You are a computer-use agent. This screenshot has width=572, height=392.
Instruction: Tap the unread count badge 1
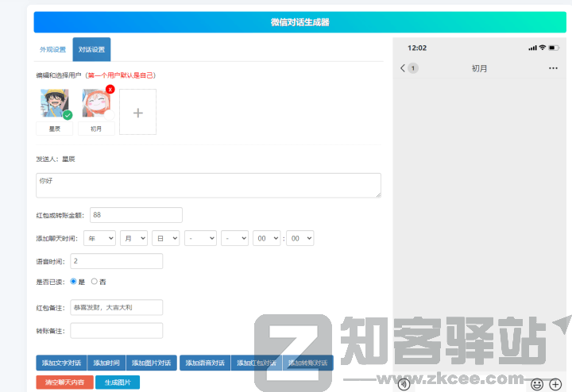(413, 68)
